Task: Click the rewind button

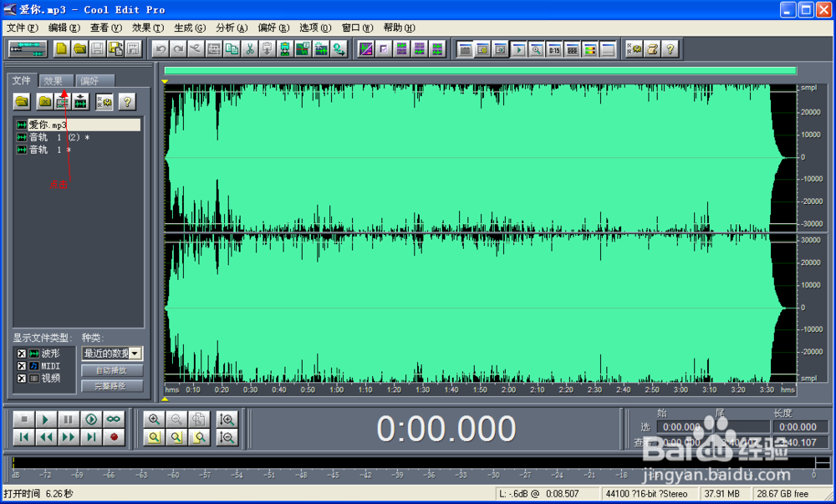Action: point(46,437)
